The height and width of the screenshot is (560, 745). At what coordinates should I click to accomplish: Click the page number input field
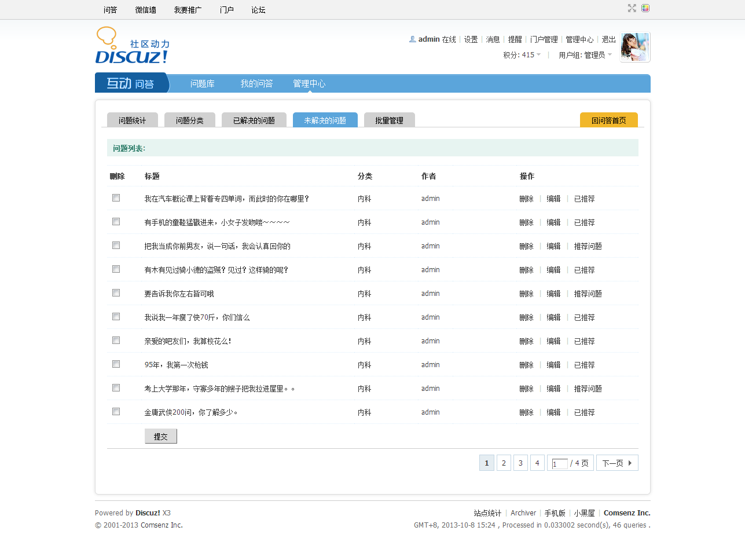click(x=559, y=464)
